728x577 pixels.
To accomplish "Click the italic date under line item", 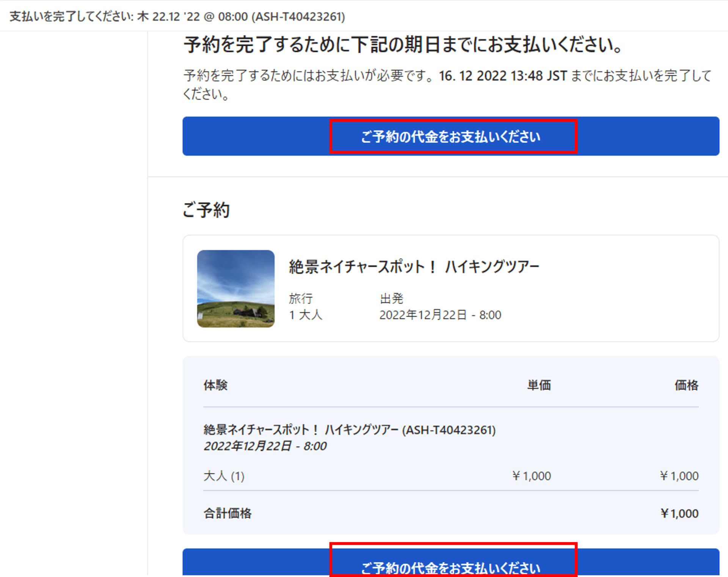I will tap(265, 446).
